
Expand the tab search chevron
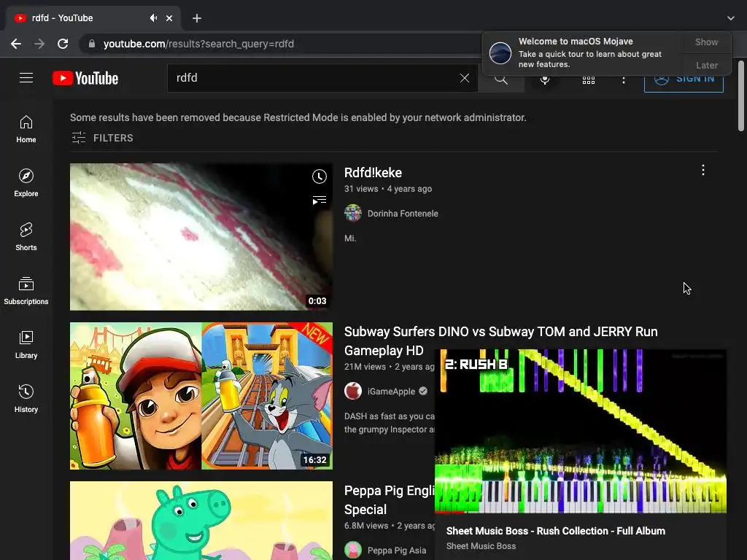click(x=731, y=18)
